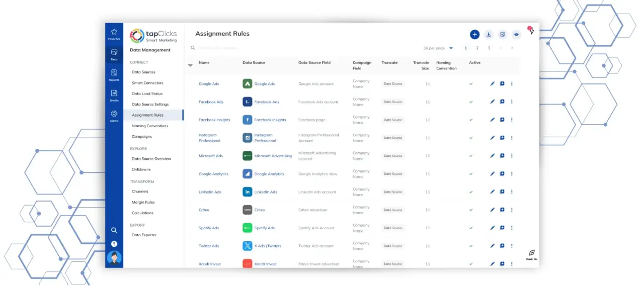This screenshot has height=286, width=644.
Task: Open the Microsoft Advertising data source link
Action: 273,156
